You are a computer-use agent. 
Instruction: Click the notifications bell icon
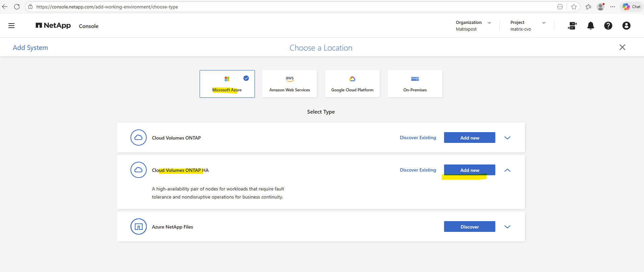tap(590, 26)
